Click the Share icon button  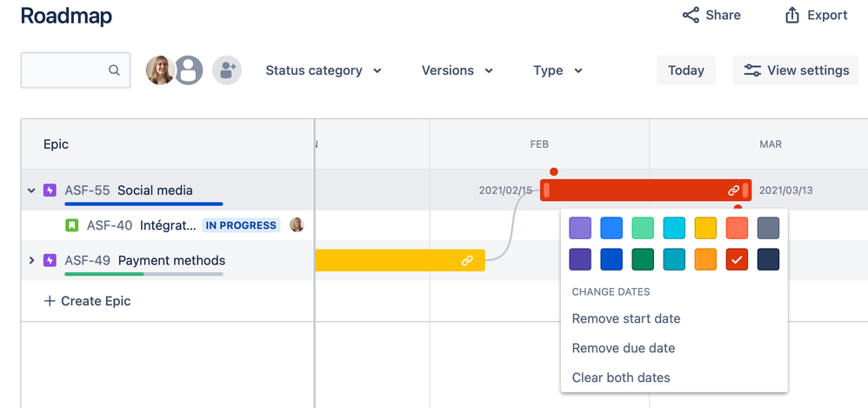pyautogui.click(x=691, y=16)
